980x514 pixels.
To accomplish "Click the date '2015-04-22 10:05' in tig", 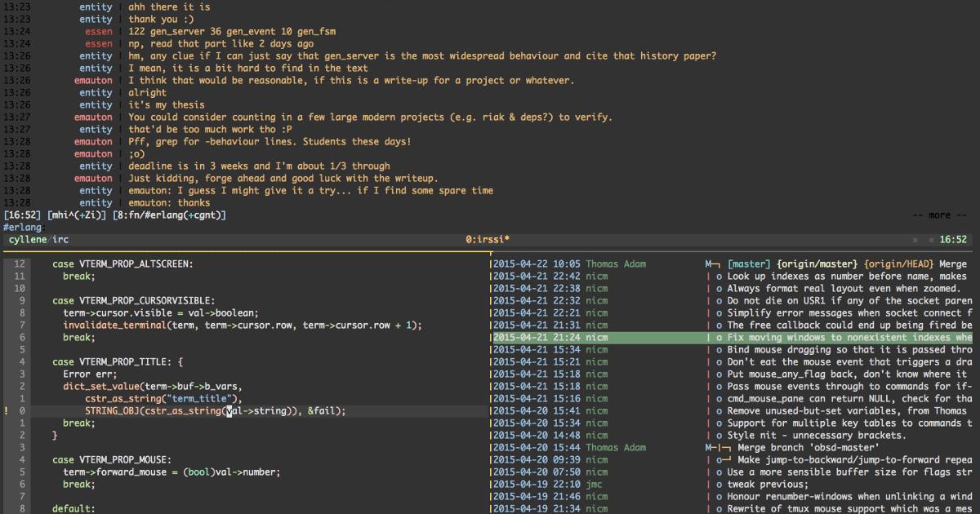I will point(537,264).
